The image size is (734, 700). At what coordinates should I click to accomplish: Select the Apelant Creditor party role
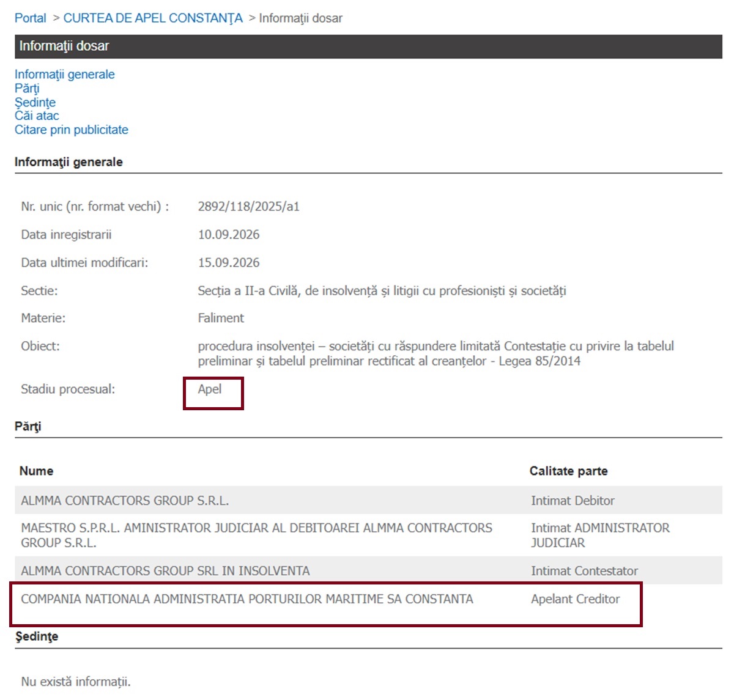[575, 599]
